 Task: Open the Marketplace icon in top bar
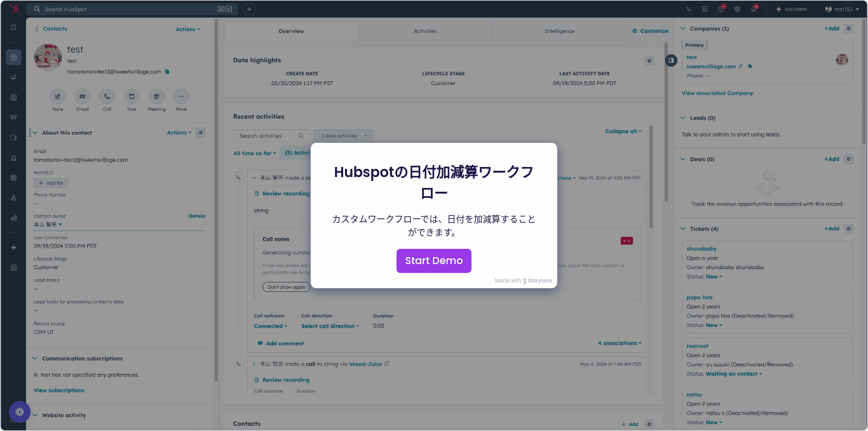[705, 10]
